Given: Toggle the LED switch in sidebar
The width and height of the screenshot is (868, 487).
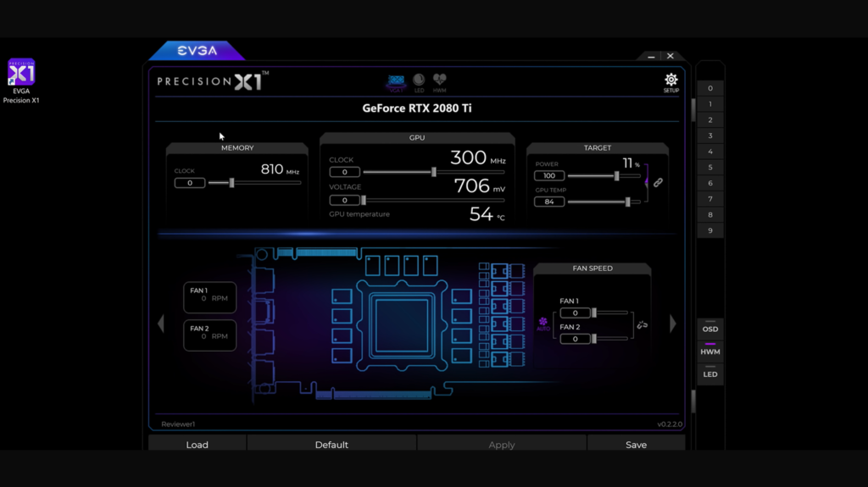Looking at the screenshot, I should pos(709,374).
